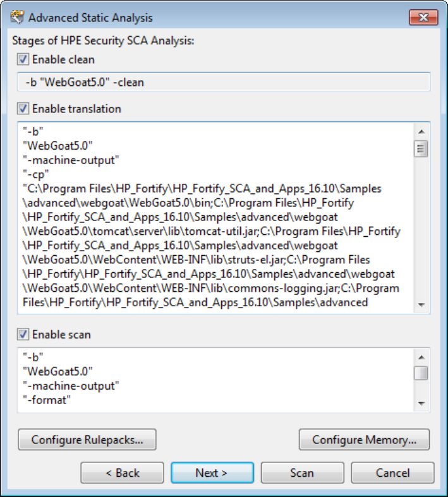
Task: Start analysis with the Scan button
Action: 302,473
